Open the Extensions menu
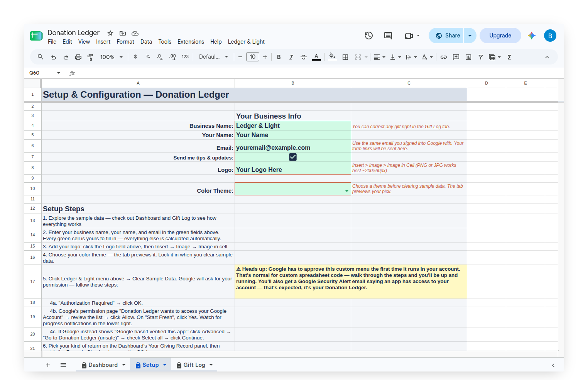The width and height of the screenshot is (588, 380). (x=191, y=42)
